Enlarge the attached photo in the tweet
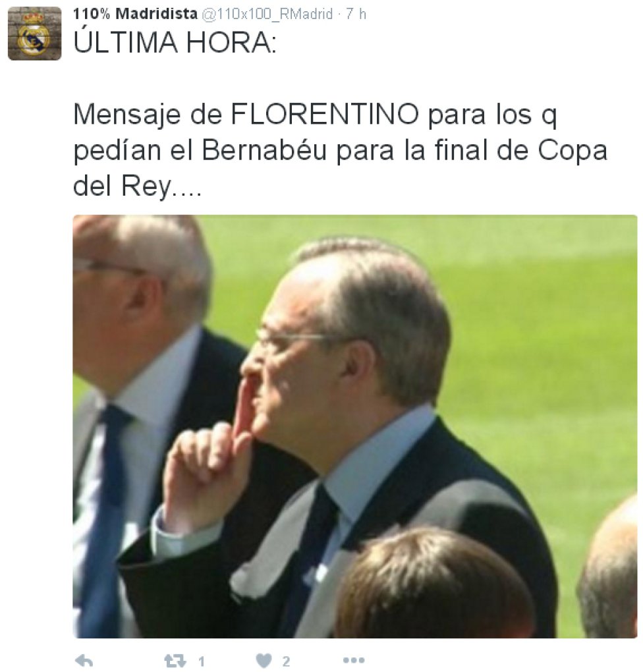Screen dimensions: 643x672 point(355,426)
